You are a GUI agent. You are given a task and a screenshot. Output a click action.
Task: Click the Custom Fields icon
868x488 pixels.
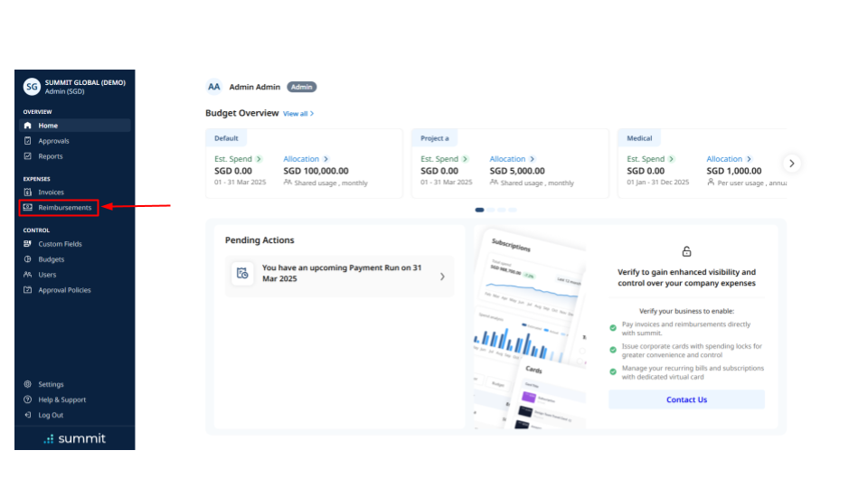coord(28,243)
